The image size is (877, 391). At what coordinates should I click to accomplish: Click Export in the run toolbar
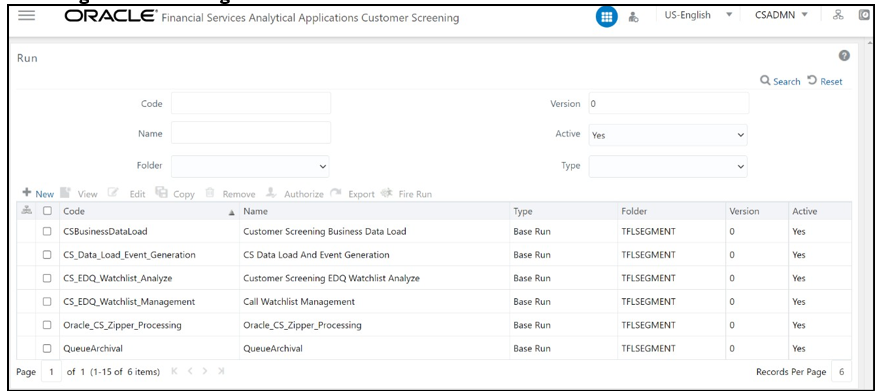(352, 194)
